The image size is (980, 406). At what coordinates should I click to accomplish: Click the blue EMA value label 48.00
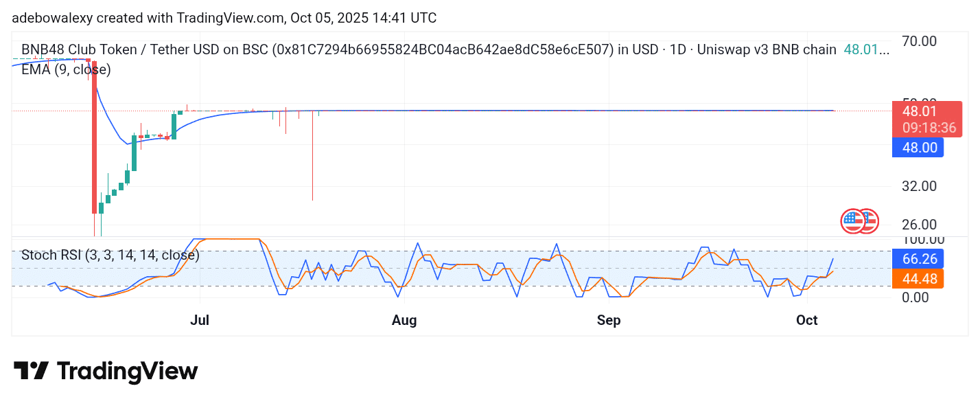tap(918, 147)
